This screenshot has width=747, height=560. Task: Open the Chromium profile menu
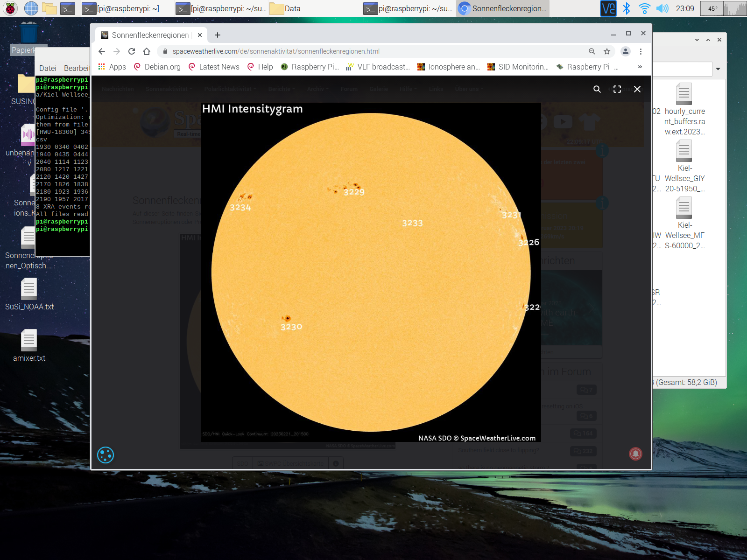click(626, 51)
